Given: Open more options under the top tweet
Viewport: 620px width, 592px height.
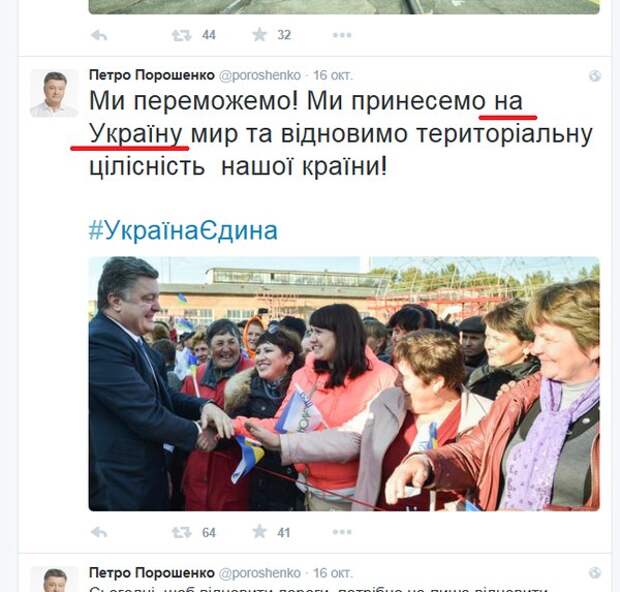Looking at the screenshot, I should tap(342, 35).
